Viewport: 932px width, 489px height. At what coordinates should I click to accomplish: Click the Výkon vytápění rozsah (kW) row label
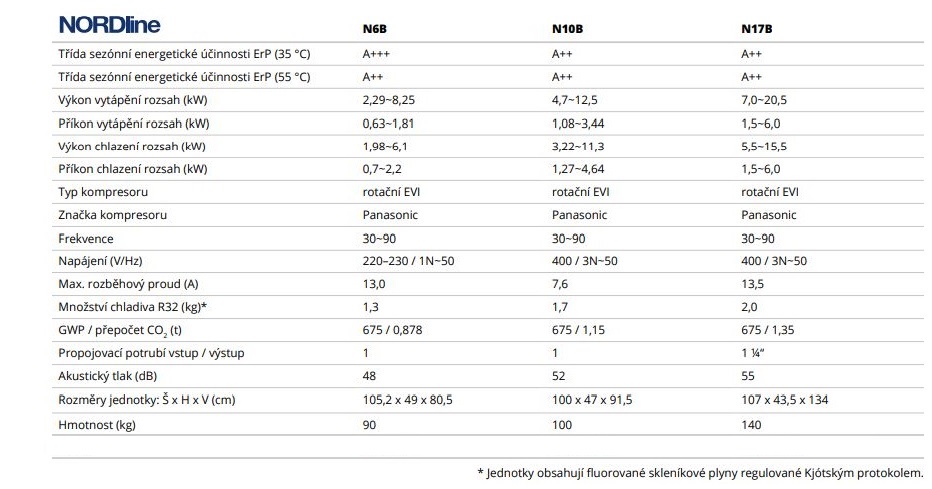(x=133, y=100)
